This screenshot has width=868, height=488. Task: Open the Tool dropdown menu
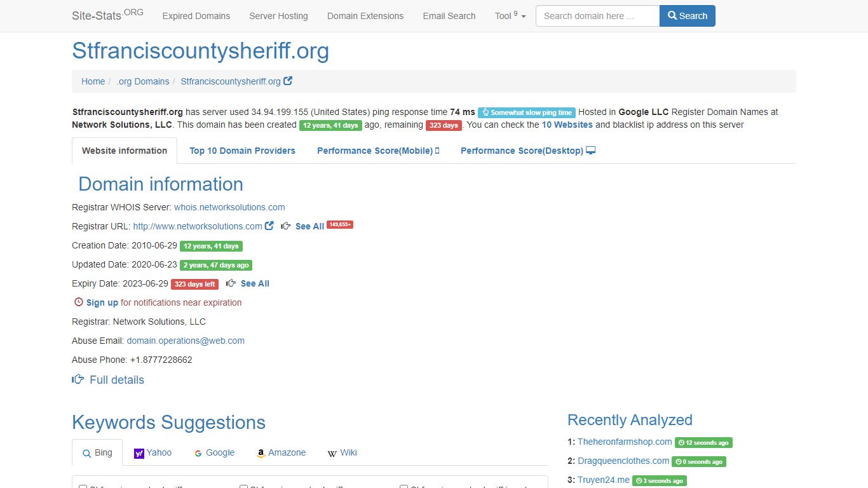click(x=510, y=16)
